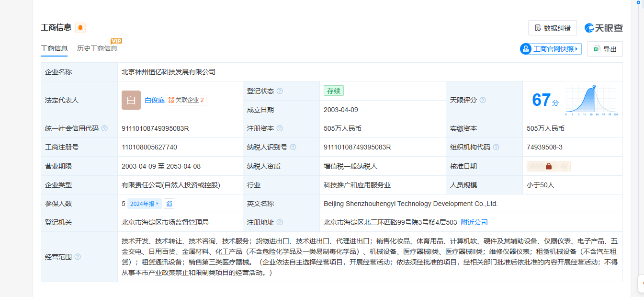Click help icon beside 经营范围
This screenshot has height=297, width=644.
[78, 257]
